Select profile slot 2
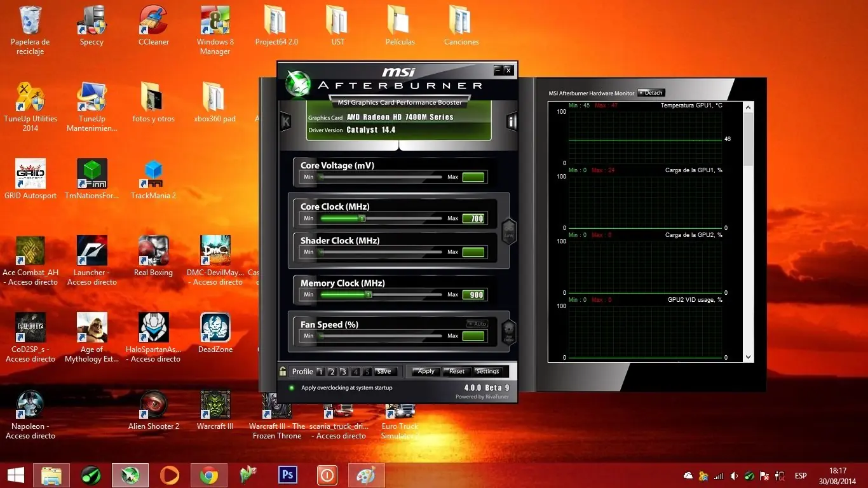The width and height of the screenshot is (868, 488). click(332, 372)
